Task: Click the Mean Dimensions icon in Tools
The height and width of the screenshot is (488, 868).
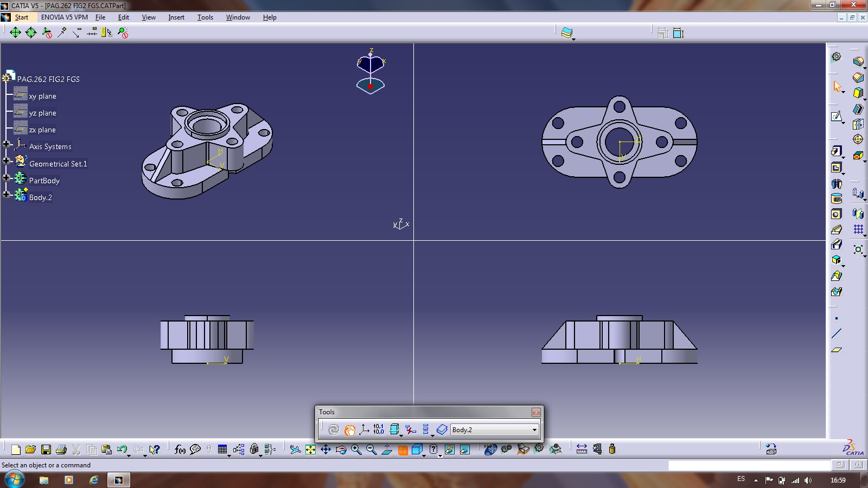Action: coord(379,429)
